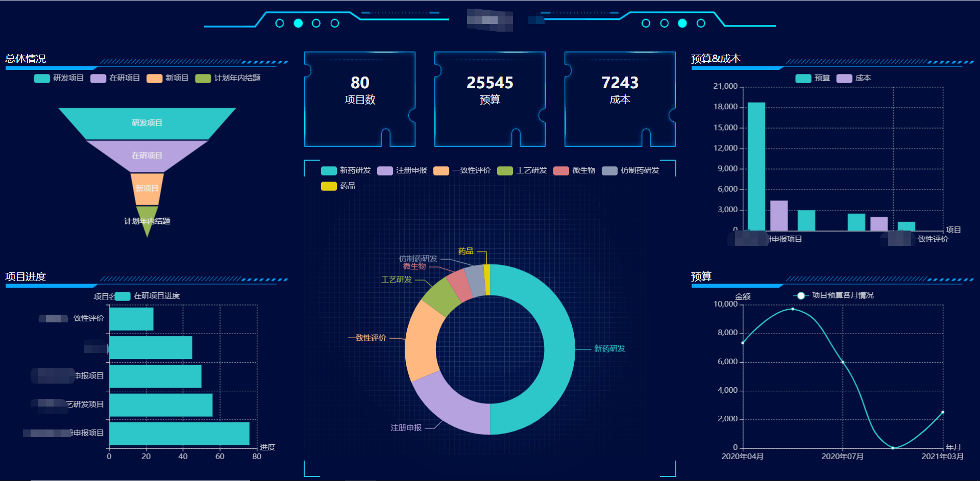Click the 研发项目 funnel top section
This screenshot has width=980, height=481.
pyautogui.click(x=147, y=123)
